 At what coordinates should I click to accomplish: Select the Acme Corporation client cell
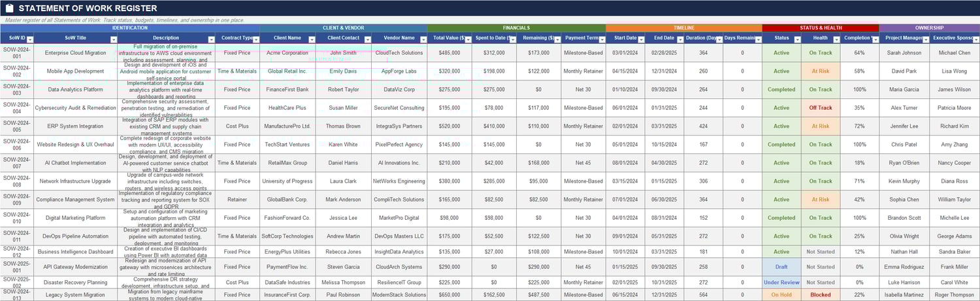coord(287,53)
